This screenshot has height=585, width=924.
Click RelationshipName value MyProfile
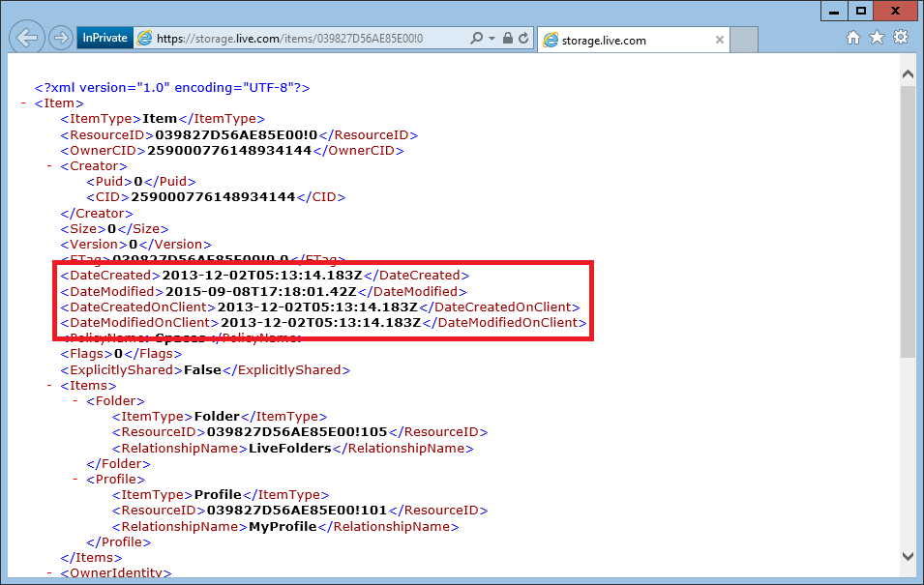[x=283, y=527]
